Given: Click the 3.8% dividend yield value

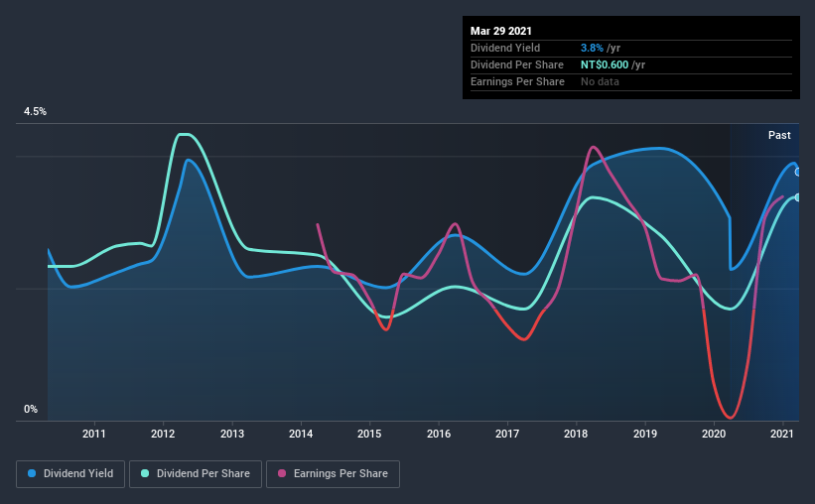Looking at the screenshot, I should 592,48.
